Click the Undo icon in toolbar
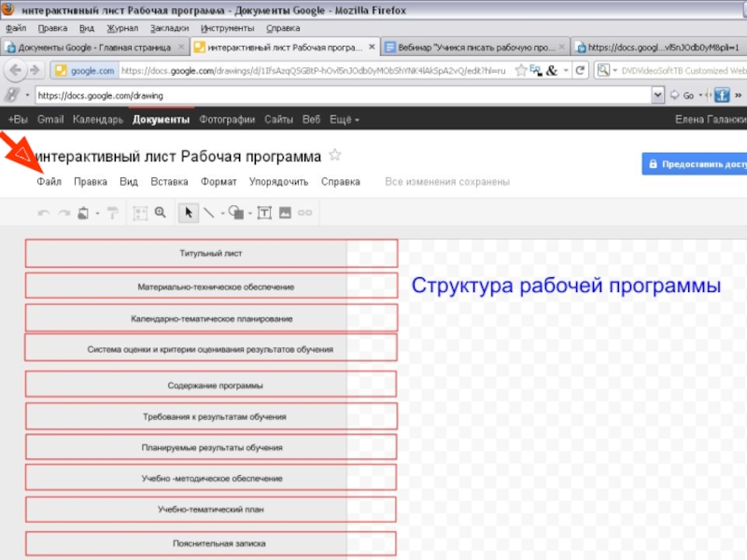Screen dimensions: 747x560 (x=44, y=213)
